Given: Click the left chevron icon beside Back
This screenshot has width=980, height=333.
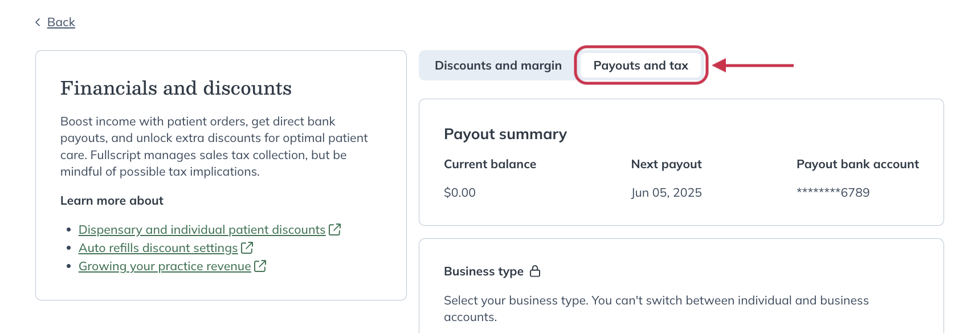Looking at the screenshot, I should coord(38,22).
